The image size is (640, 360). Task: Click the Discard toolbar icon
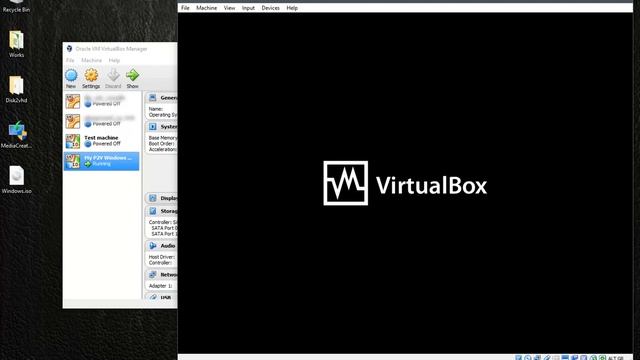pyautogui.click(x=113, y=76)
